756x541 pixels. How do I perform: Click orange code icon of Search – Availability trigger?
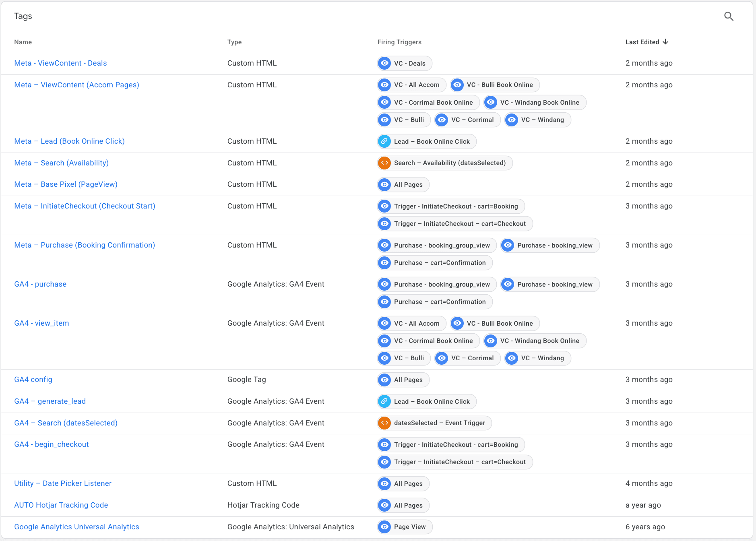385,163
